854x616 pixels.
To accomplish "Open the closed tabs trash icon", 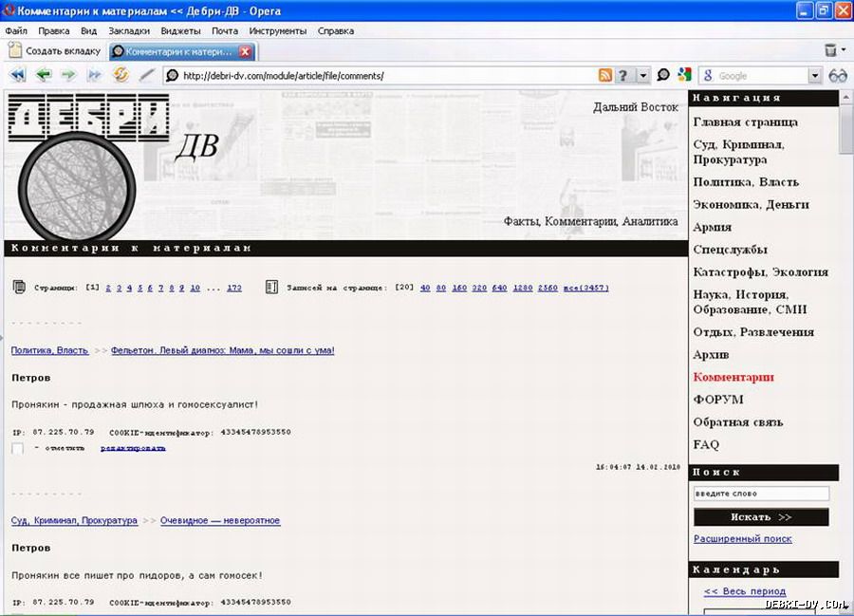I will 831,50.
